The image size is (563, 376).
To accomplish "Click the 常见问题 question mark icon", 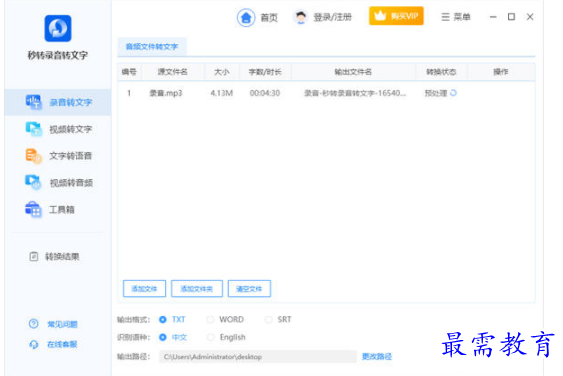I will [33, 324].
